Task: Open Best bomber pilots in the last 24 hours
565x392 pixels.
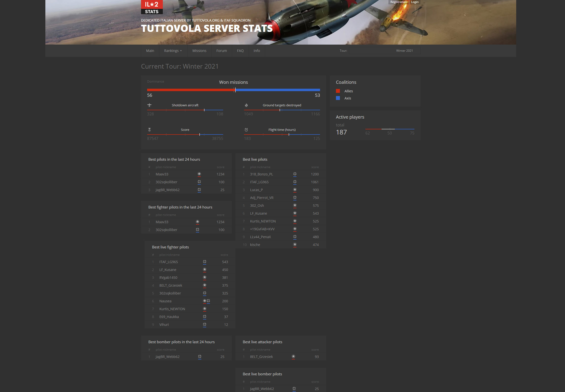Action: click(x=181, y=342)
